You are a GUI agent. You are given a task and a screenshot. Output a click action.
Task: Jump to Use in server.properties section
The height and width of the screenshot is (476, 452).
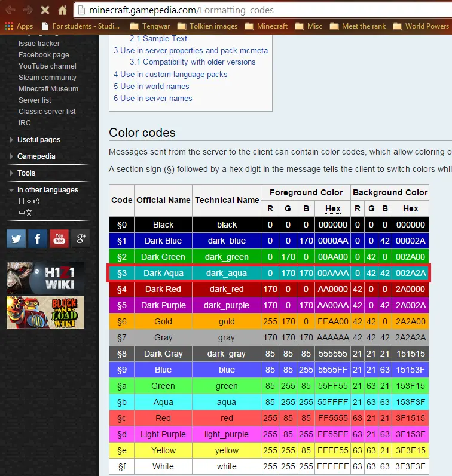point(191,50)
